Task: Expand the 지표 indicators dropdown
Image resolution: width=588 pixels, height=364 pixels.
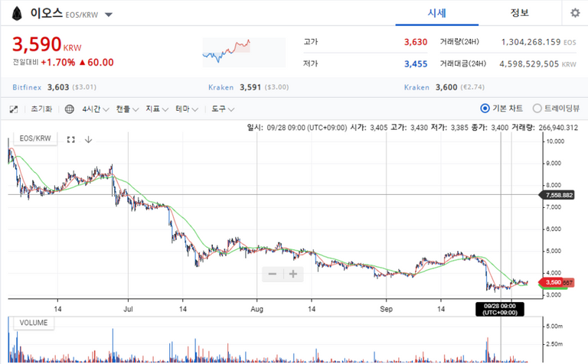Action: pos(156,109)
